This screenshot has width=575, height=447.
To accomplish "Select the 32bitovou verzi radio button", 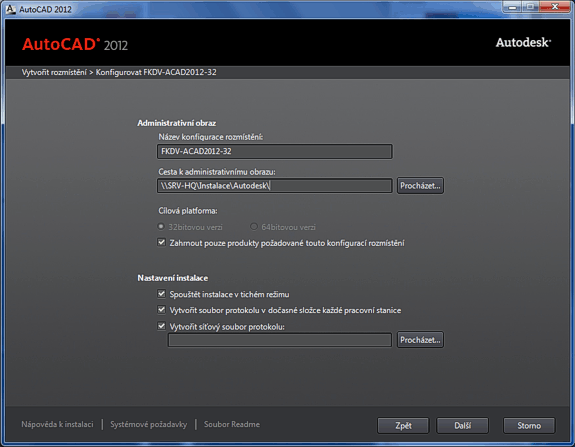I will pyautogui.click(x=161, y=227).
